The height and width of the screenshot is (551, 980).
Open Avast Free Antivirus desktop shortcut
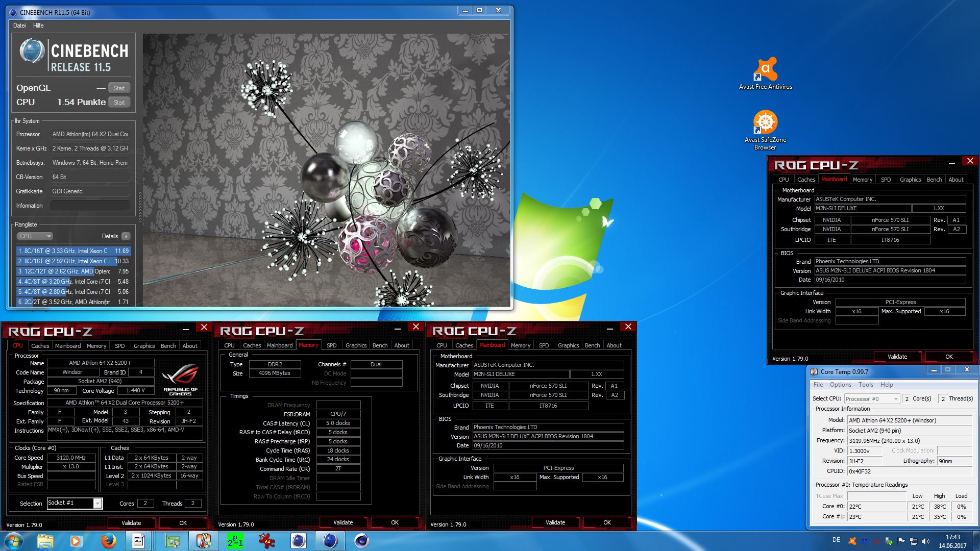pyautogui.click(x=765, y=73)
